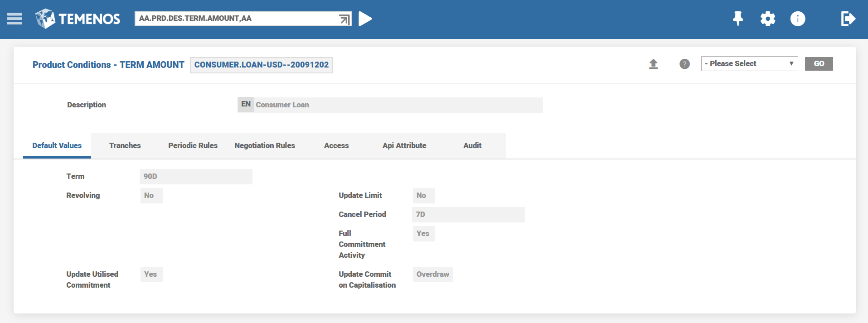
Task: Run the command with play button
Action: (365, 19)
